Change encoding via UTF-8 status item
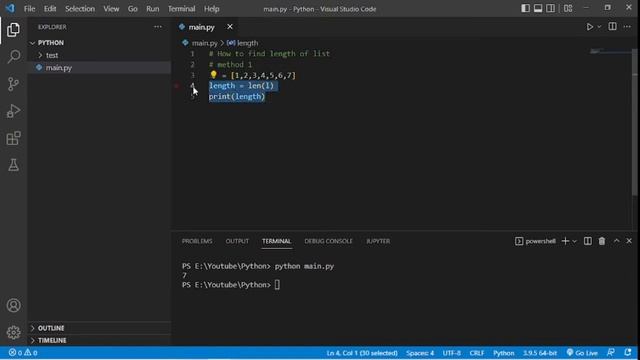 click(451, 353)
